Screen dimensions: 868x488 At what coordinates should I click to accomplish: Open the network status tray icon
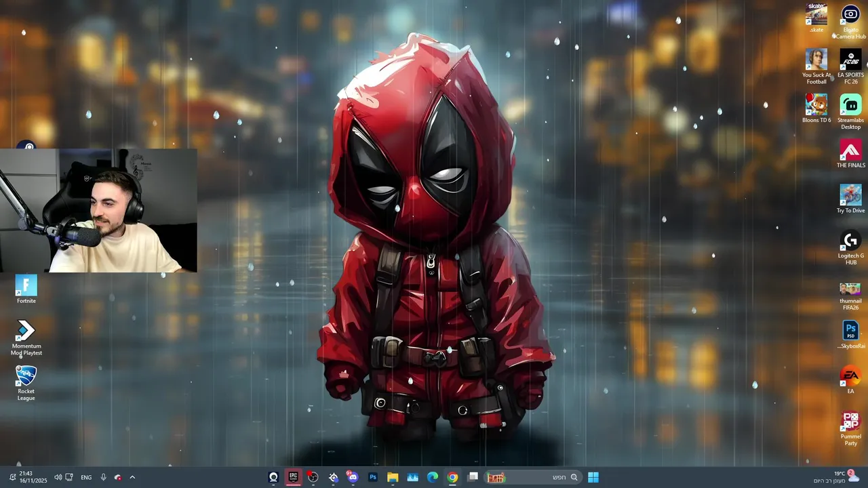pyautogui.click(x=68, y=477)
